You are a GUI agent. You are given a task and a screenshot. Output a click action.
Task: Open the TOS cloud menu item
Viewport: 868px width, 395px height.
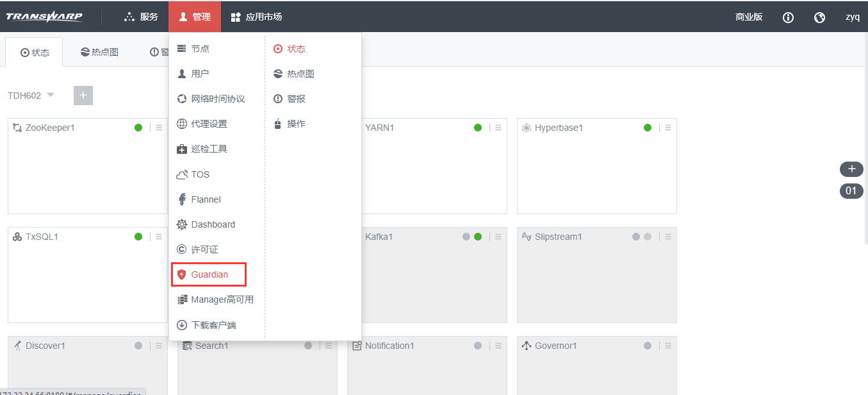(200, 174)
